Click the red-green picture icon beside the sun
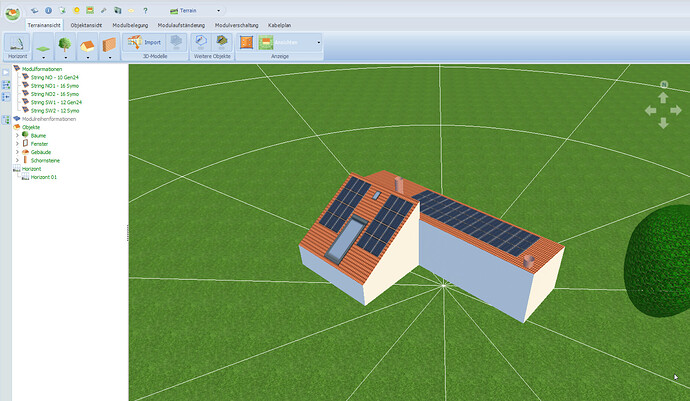This screenshot has width=690, height=401. [x=90, y=10]
